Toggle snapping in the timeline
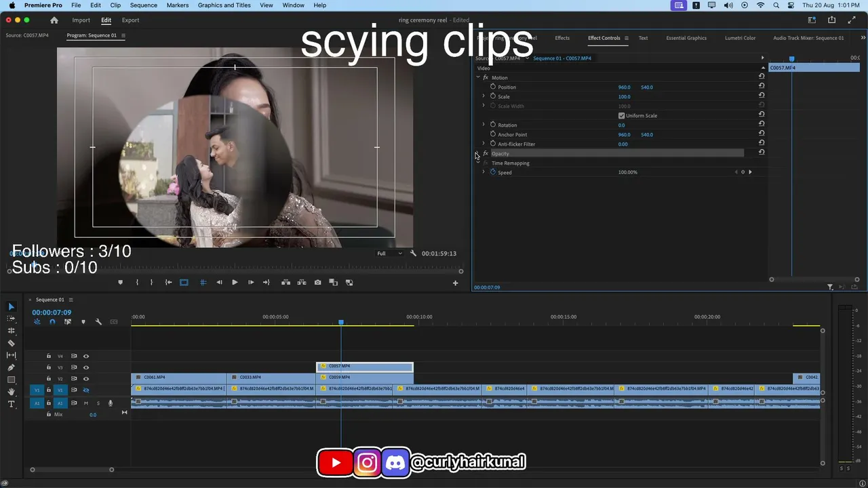 coord(52,322)
